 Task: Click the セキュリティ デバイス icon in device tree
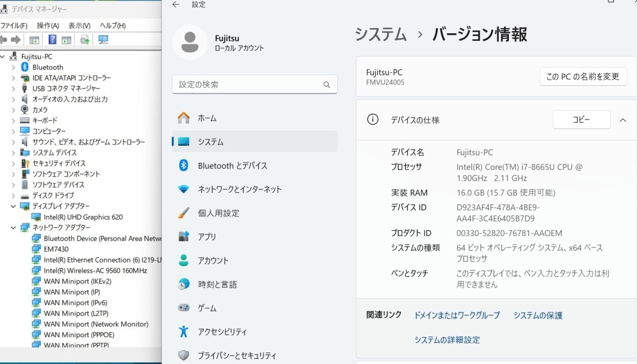coord(25,163)
